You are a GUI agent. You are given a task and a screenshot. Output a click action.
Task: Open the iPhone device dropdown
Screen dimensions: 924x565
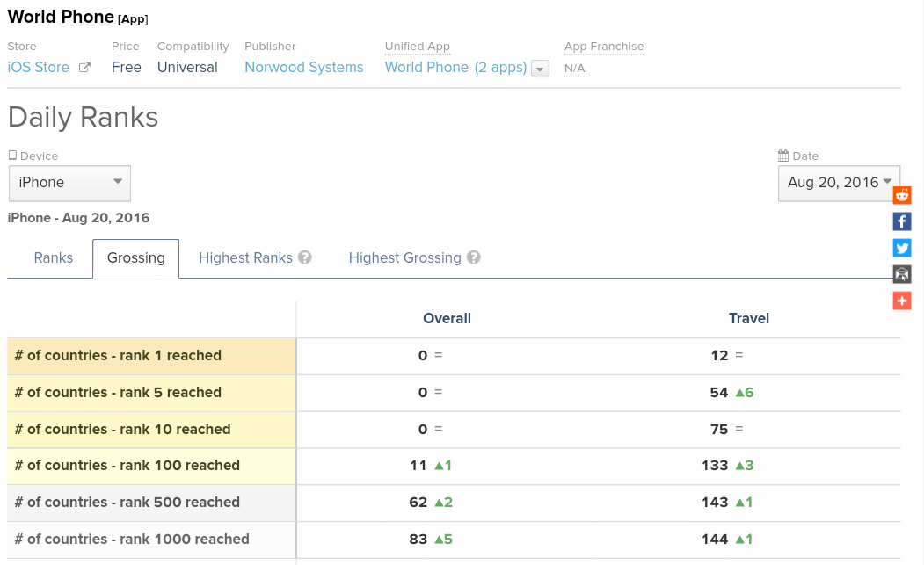pos(69,183)
